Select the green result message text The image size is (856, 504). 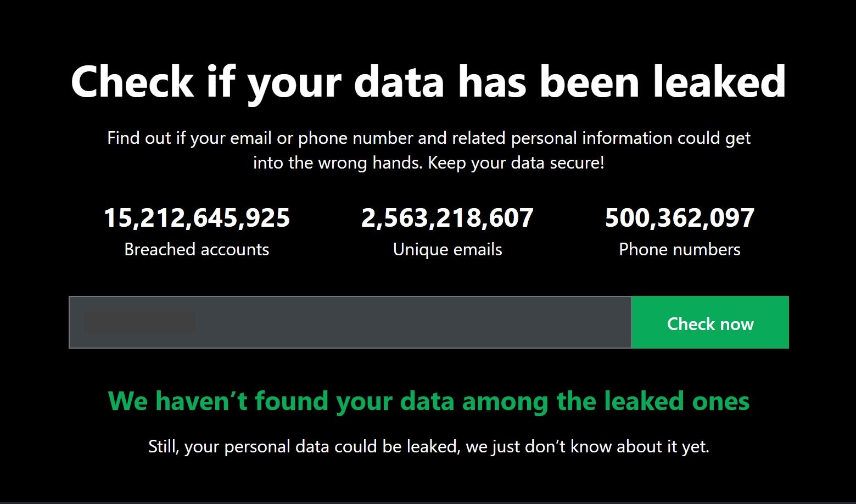(x=429, y=401)
